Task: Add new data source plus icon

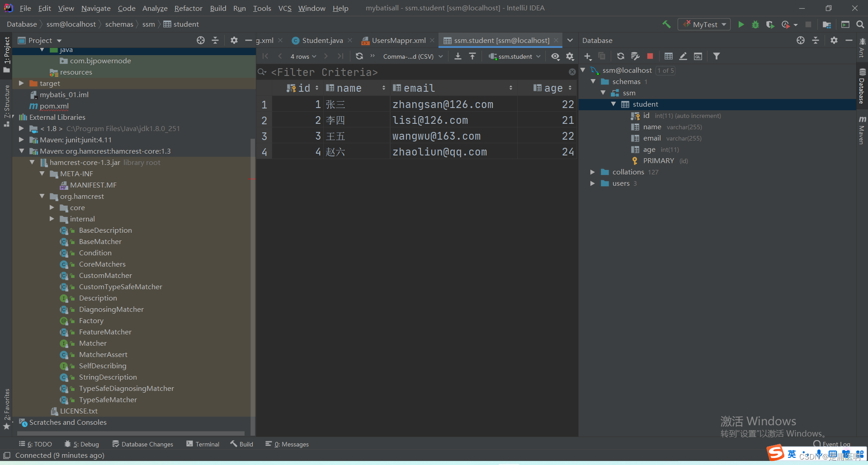Action: click(588, 56)
